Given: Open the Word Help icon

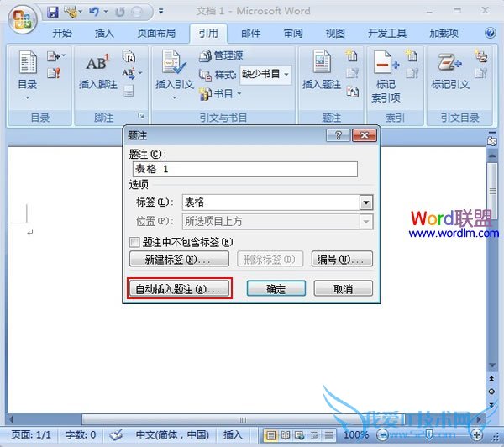Looking at the screenshot, I should click(x=491, y=33).
